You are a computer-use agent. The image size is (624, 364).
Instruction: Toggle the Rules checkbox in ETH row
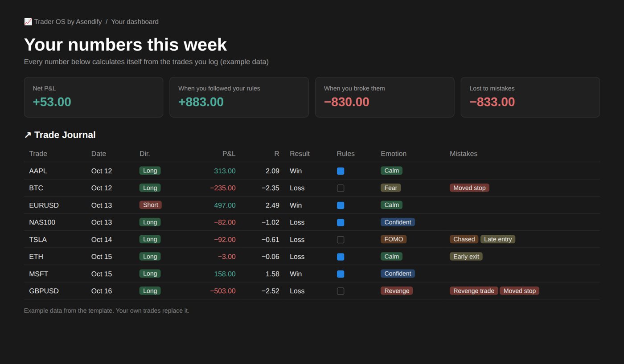click(341, 257)
